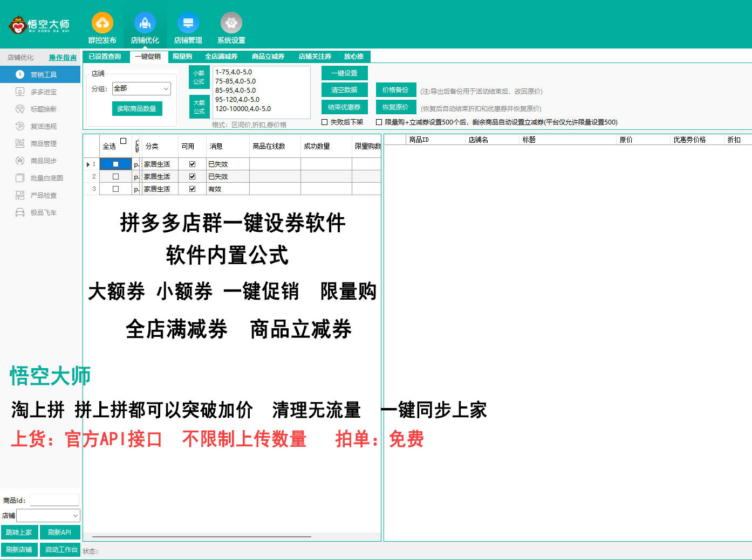Switch to the 商品立减券 tab
The height and width of the screenshot is (560, 752).
pyautogui.click(x=268, y=57)
